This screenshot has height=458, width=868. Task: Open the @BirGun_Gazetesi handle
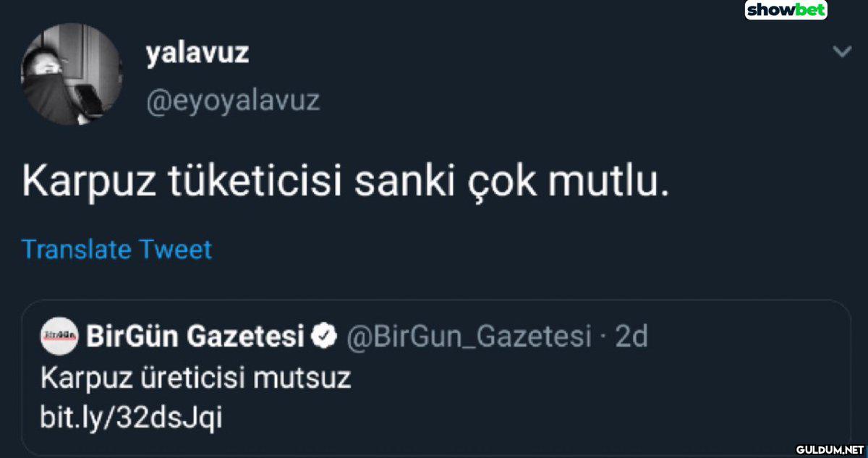[468, 336]
